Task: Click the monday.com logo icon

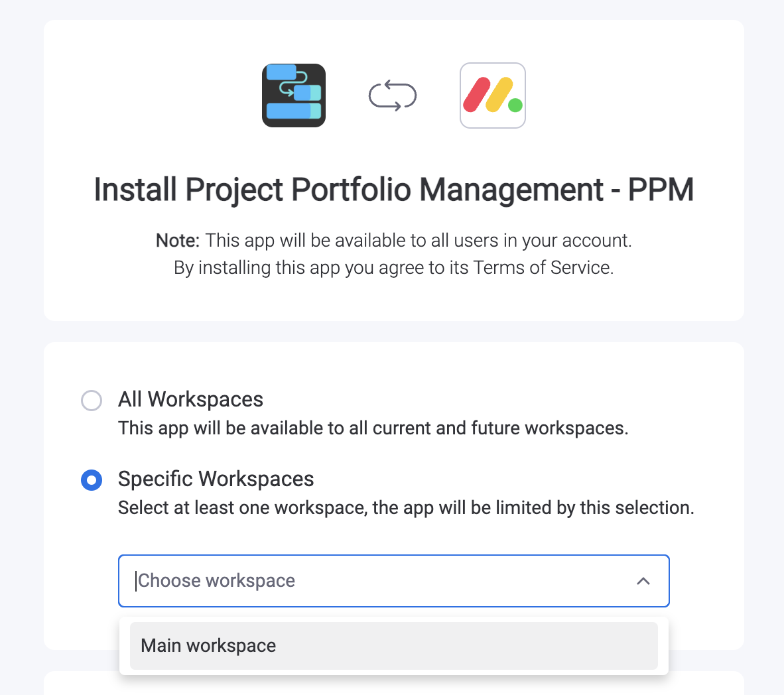Action: 493,95
